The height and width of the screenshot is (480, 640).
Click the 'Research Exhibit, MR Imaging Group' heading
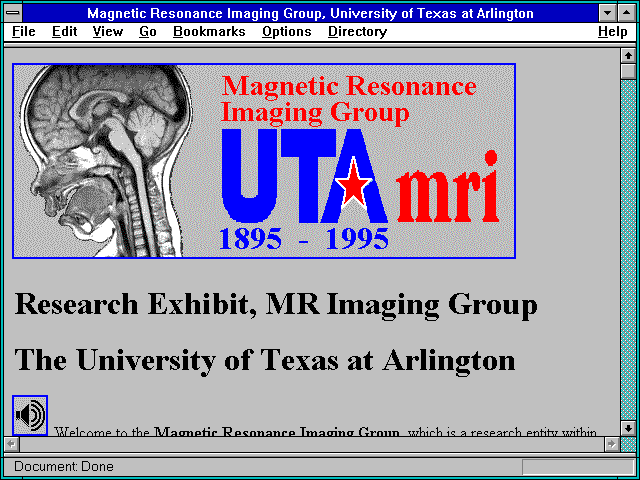tap(276, 304)
